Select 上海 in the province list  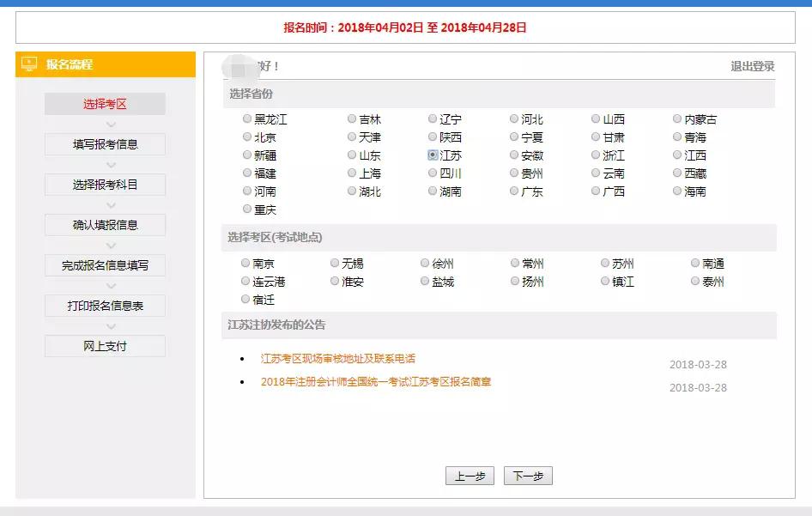tap(352, 173)
